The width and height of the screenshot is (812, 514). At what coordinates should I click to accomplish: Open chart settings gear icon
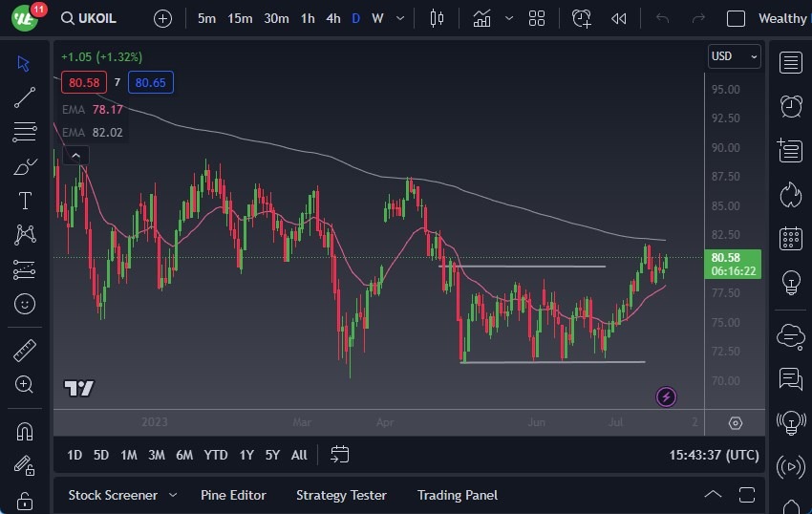(x=735, y=423)
